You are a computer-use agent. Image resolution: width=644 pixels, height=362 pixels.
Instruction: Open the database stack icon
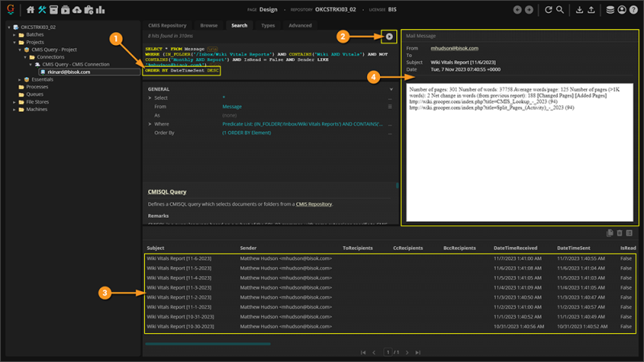coord(610,10)
